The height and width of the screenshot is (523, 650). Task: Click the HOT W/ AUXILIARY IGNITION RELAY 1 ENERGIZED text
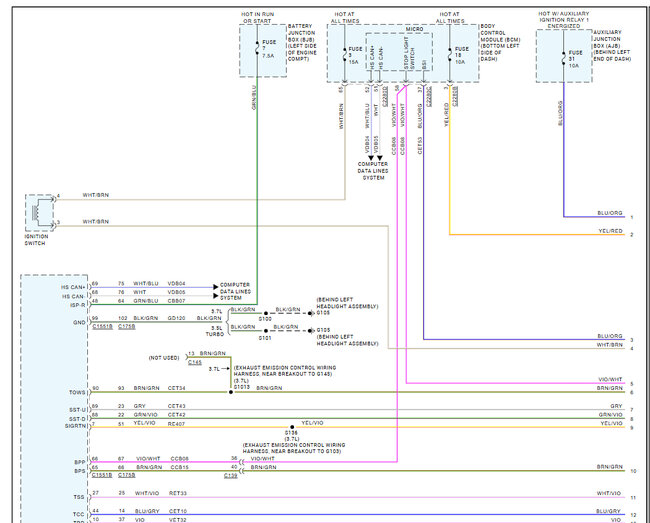(x=563, y=19)
